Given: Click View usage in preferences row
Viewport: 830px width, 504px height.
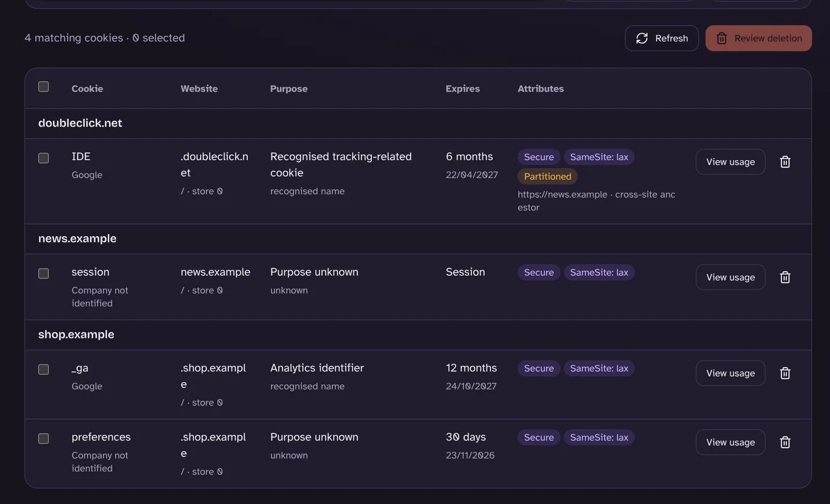Looking at the screenshot, I should point(730,442).
